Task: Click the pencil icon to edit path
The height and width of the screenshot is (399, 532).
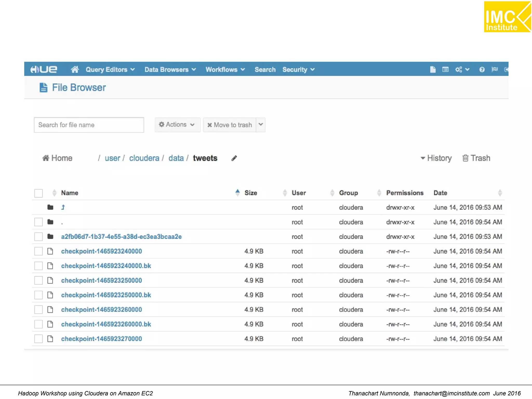Action: pos(234,158)
